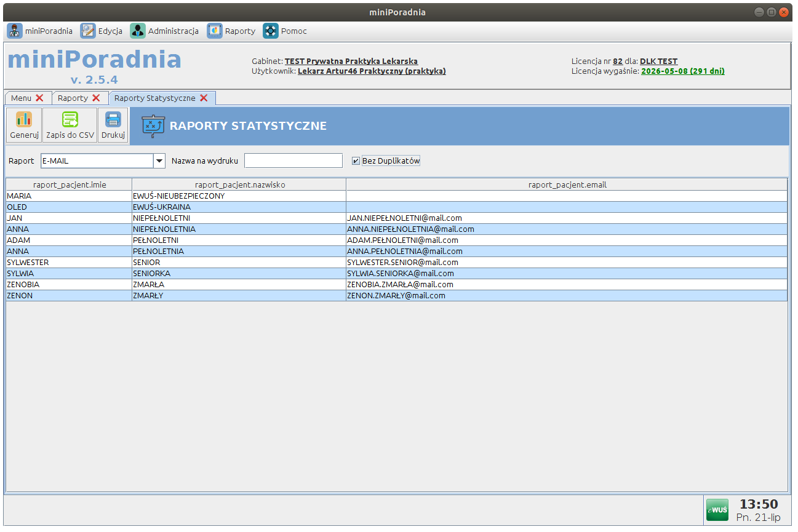Image resolution: width=798 pixels, height=532 pixels.
Task: Open the Administracja menu
Action: click(x=164, y=31)
